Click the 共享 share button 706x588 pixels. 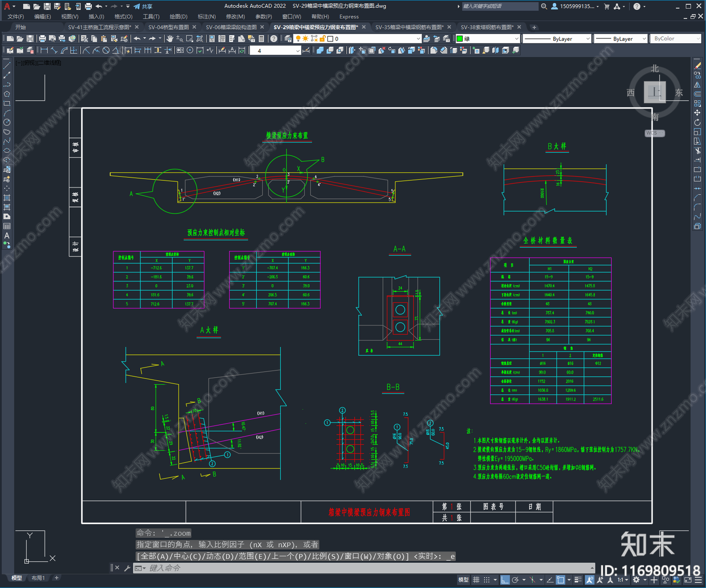[x=143, y=6]
